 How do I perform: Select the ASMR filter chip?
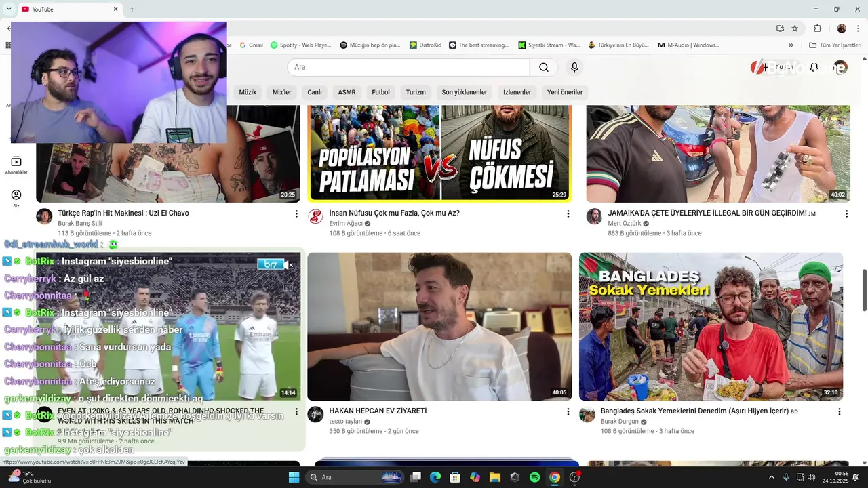(x=347, y=92)
